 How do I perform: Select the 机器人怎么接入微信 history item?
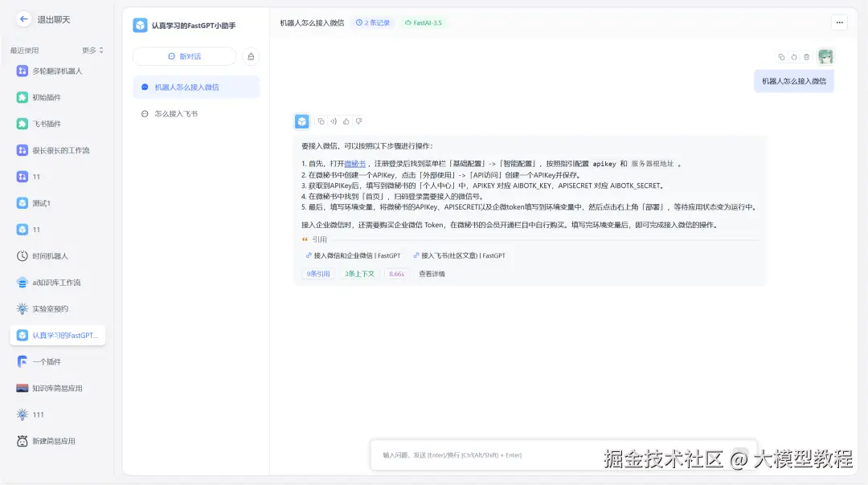pos(196,88)
